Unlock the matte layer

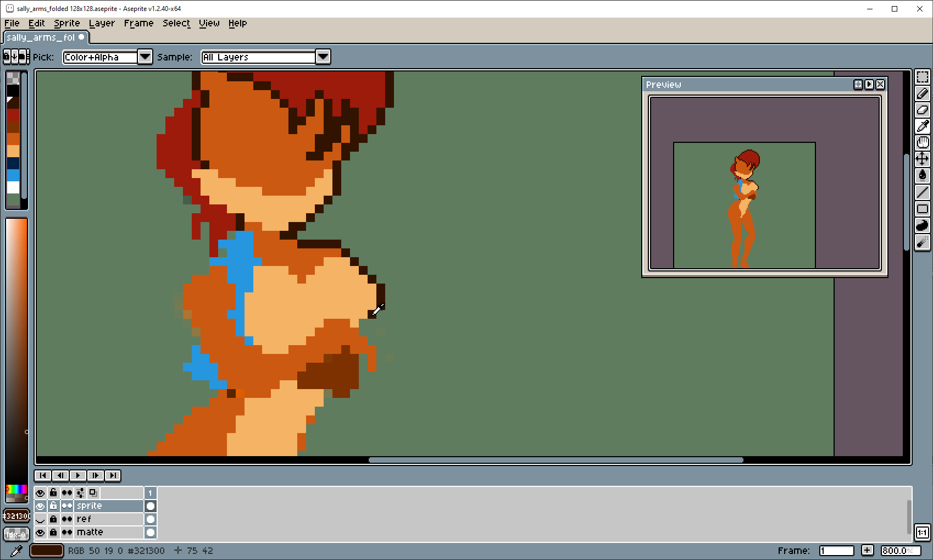(53, 533)
